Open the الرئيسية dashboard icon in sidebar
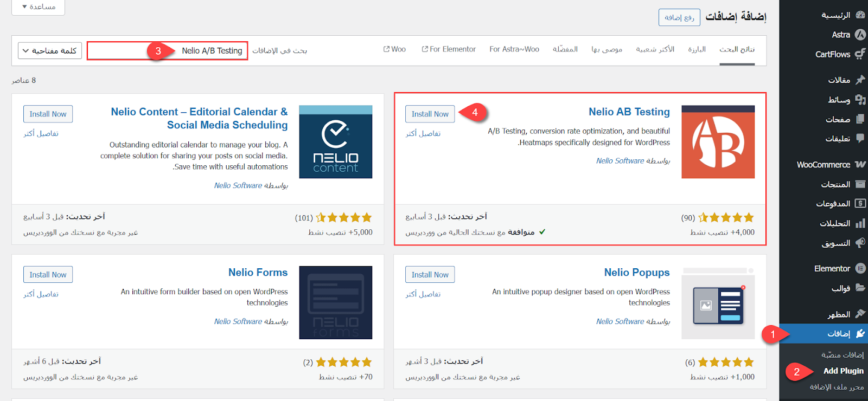The image size is (868, 401). pyautogui.click(x=860, y=15)
